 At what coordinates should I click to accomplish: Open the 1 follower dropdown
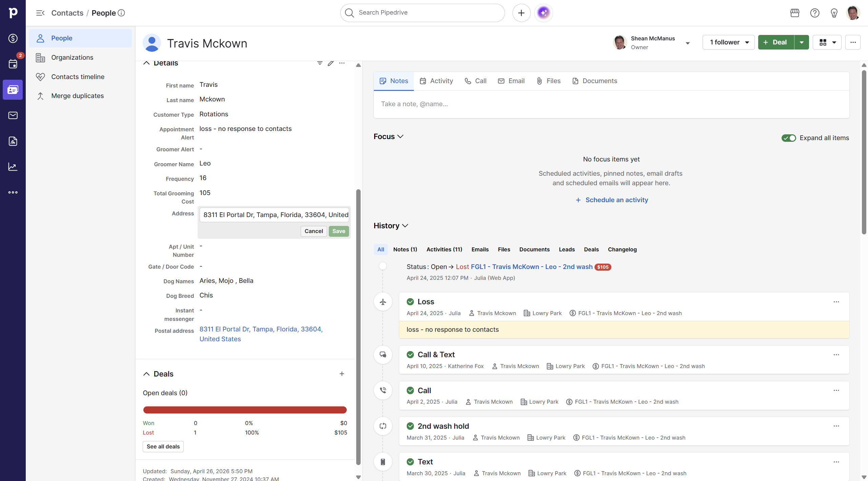728,42
